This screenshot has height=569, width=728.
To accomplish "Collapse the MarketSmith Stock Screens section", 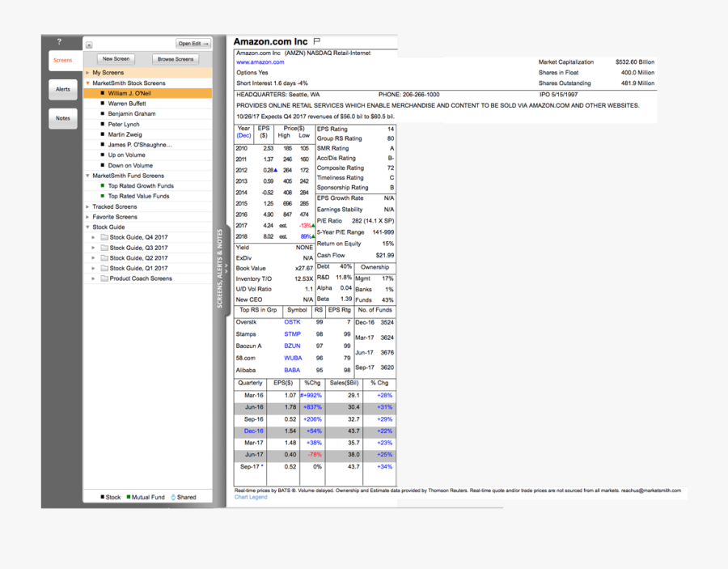I will [x=87, y=83].
